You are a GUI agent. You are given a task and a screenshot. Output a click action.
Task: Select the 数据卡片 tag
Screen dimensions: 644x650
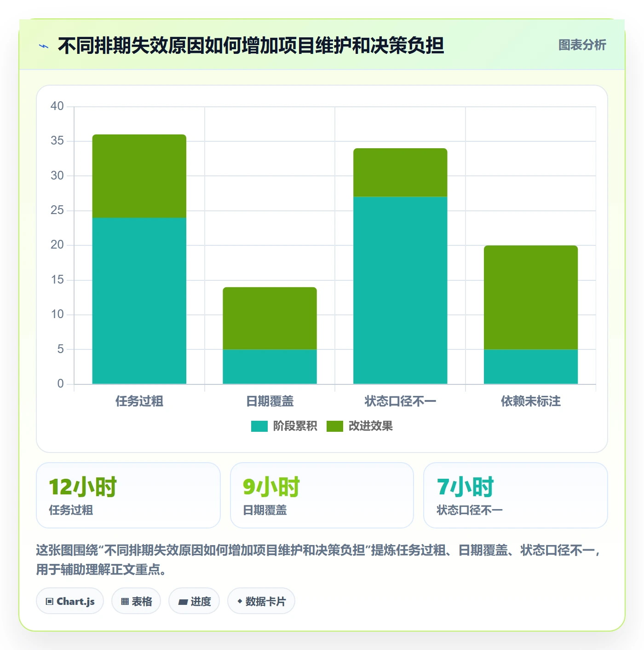click(x=261, y=601)
